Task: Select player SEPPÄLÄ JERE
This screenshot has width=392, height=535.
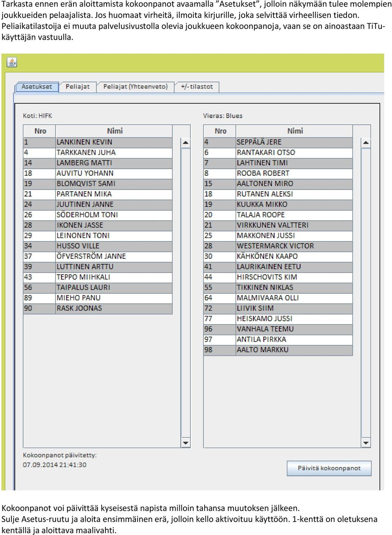Action: [278, 142]
